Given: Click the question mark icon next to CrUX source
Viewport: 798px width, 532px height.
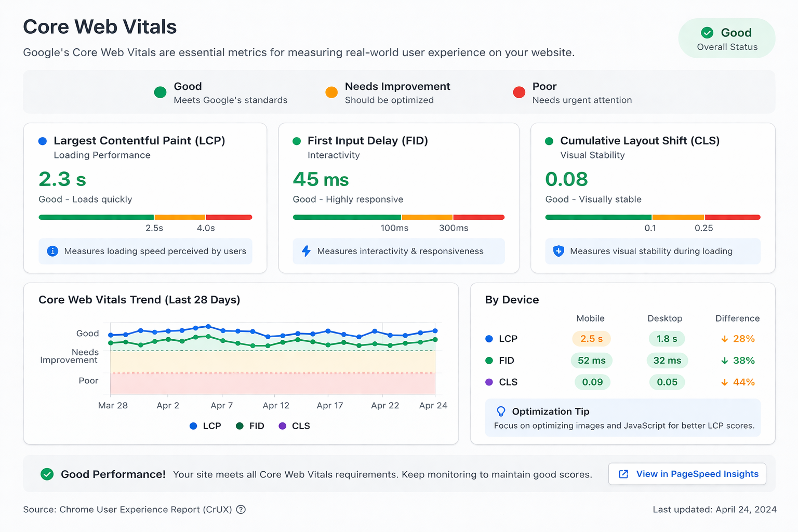Looking at the screenshot, I should point(241,510).
